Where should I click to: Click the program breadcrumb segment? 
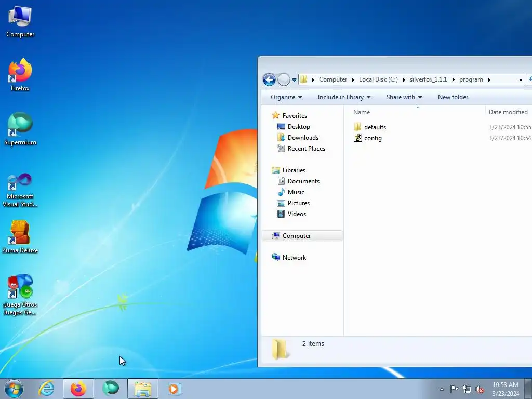click(471, 79)
